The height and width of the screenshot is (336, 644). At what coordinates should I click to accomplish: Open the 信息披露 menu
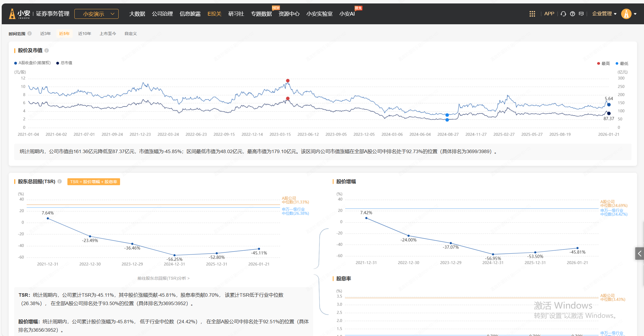[x=190, y=14]
